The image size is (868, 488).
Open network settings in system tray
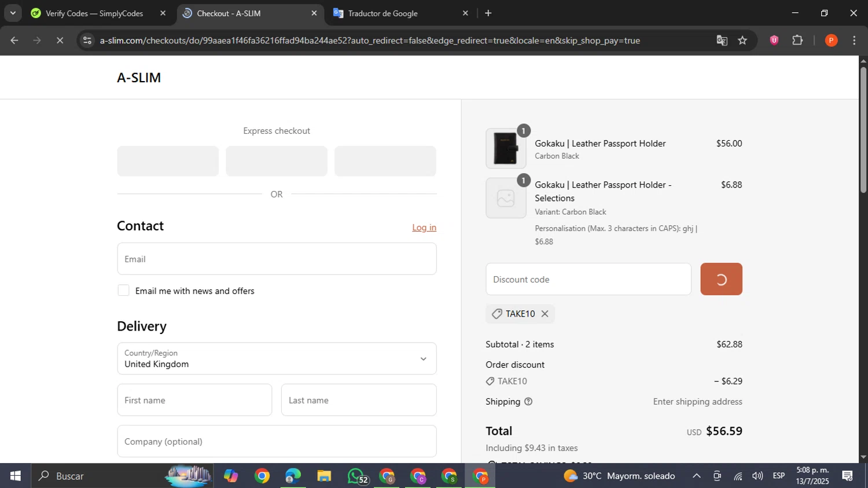[x=738, y=476]
